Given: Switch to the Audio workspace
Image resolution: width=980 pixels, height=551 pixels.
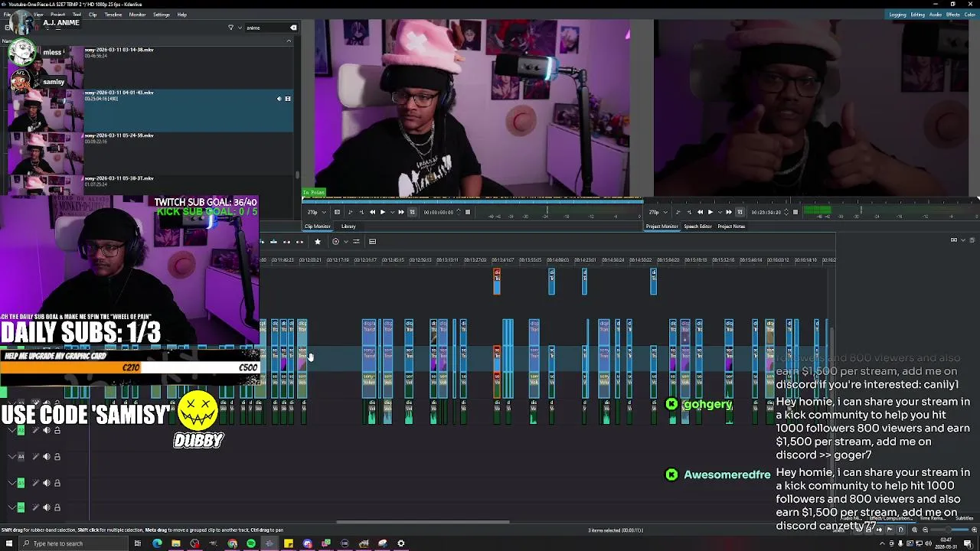Looking at the screenshot, I should [936, 15].
